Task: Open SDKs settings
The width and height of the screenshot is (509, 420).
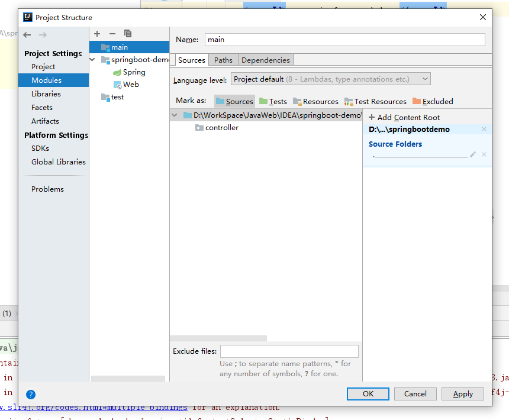Action: pyautogui.click(x=40, y=148)
